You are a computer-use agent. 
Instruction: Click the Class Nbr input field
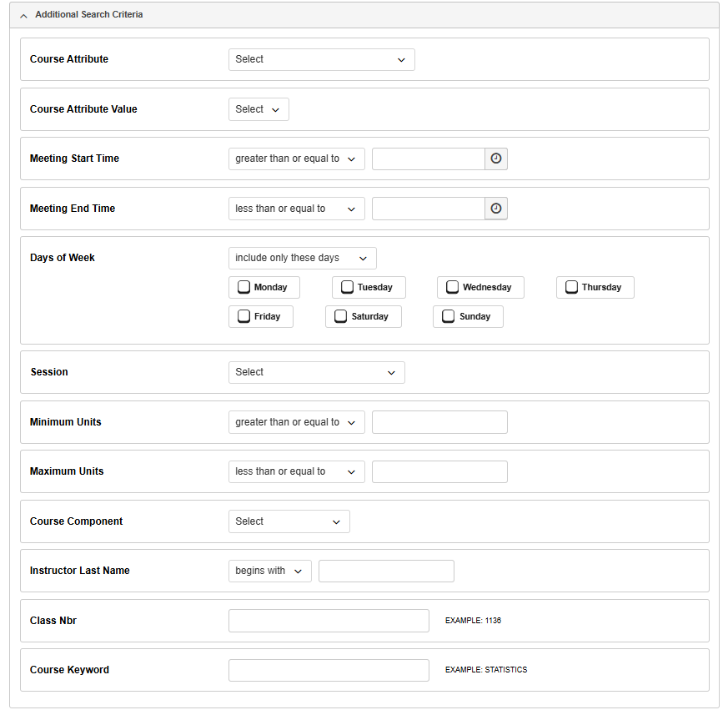tap(329, 621)
